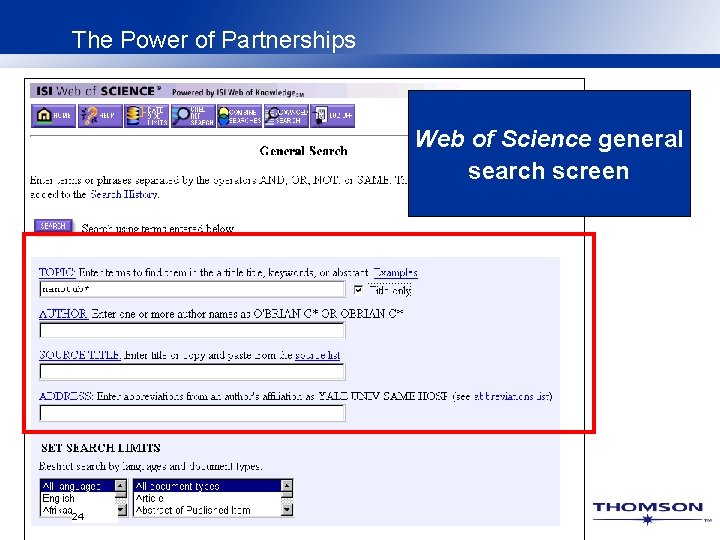Screen dimensions: 720x540
Task: Select All languages in language list
Action: pyautogui.click(x=78, y=486)
